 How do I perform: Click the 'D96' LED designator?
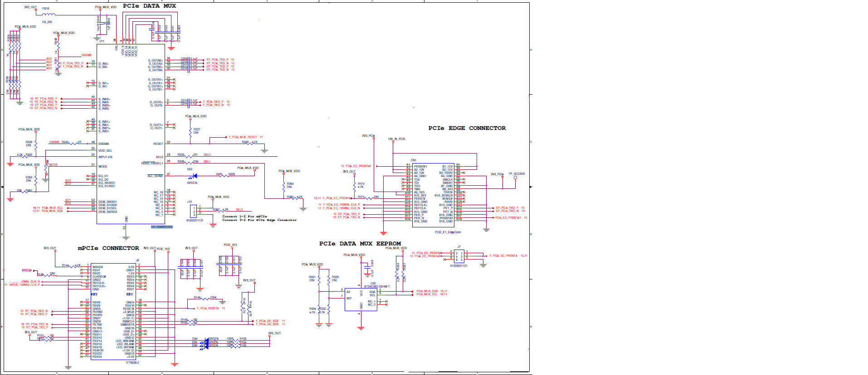(x=195, y=346)
